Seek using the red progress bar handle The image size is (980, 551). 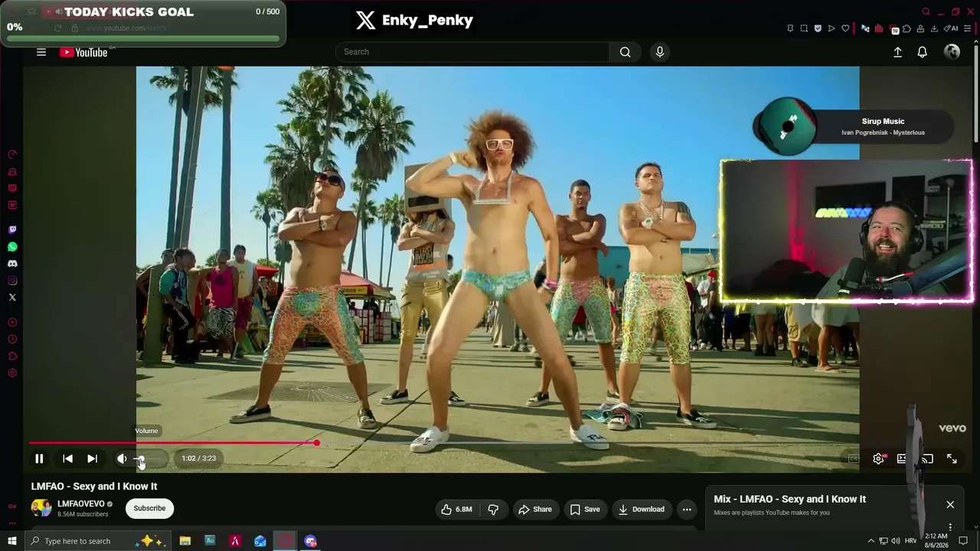pos(316,443)
